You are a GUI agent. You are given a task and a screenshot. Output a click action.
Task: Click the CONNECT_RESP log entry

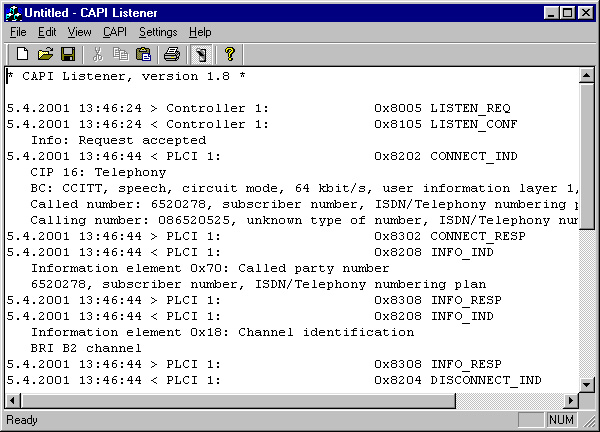[266, 236]
